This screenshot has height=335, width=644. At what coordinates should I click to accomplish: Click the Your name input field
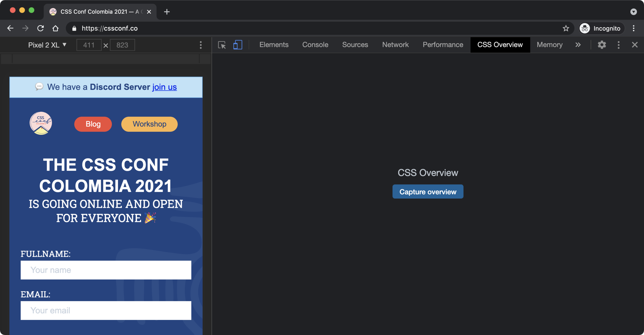click(106, 270)
